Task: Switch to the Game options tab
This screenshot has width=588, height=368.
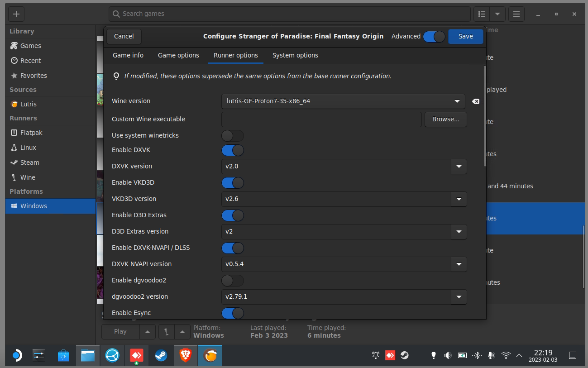Action: click(x=178, y=55)
